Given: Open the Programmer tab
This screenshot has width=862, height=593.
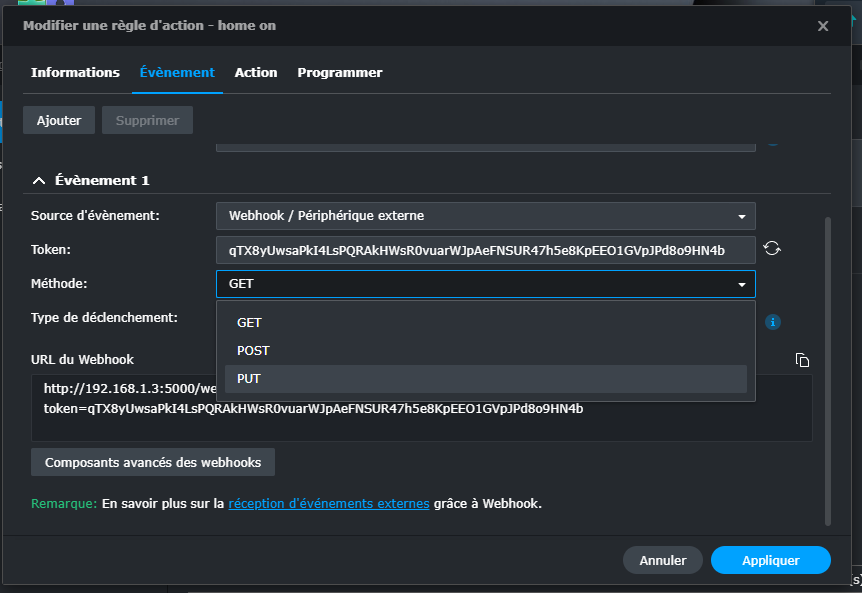Looking at the screenshot, I should pyautogui.click(x=340, y=73).
